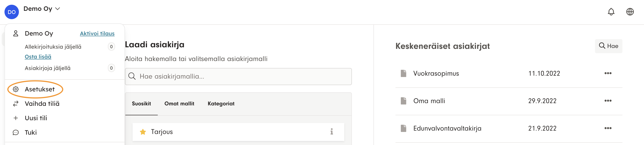The image size is (644, 145).
Task: Open options for Edunvalvontavaltakirja document
Action: tap(608, 128)
